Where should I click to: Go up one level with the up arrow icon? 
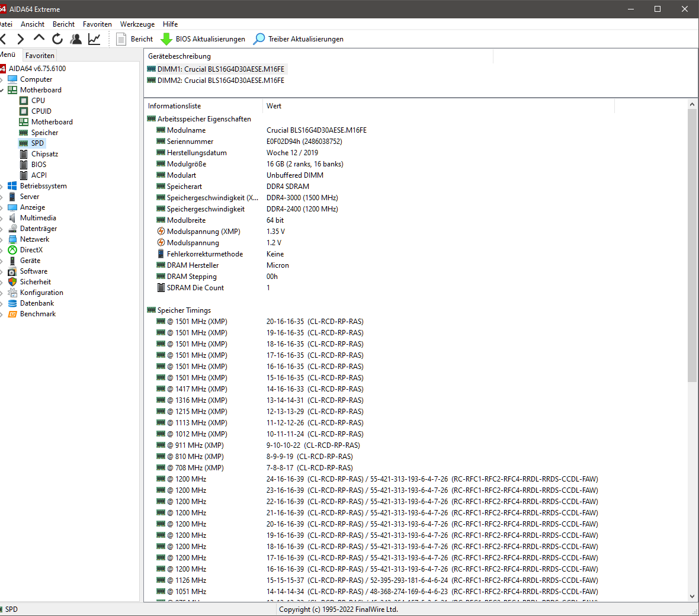tap(39, 38)
